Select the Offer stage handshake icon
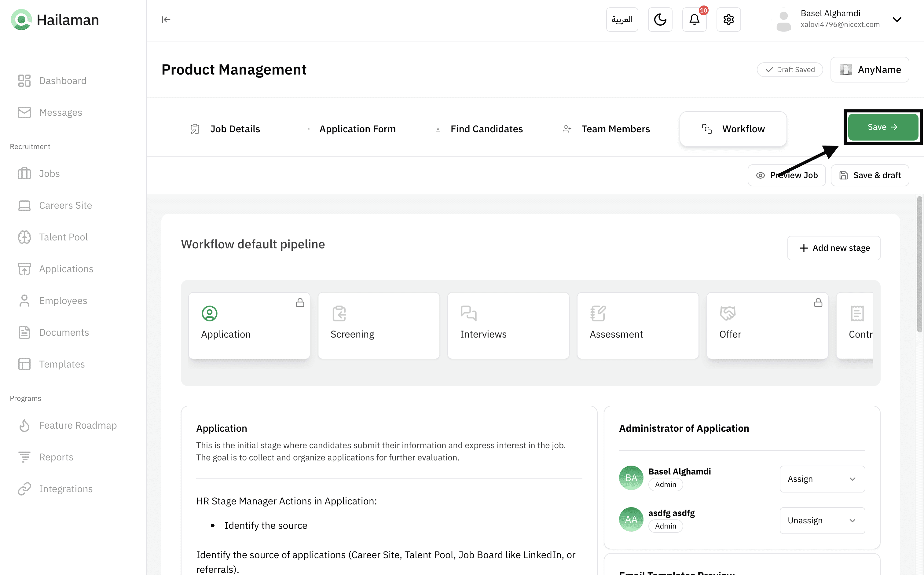Image resolution: width=924 pixels, height=575 pixels. 728,313
